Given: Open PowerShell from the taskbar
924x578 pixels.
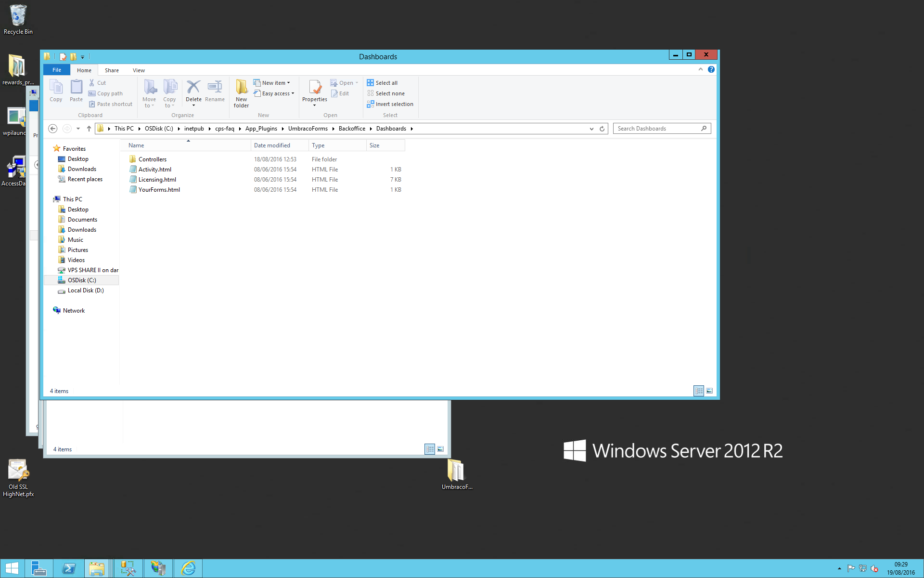Looking at the screenshot, I should [x=69, y=568].
